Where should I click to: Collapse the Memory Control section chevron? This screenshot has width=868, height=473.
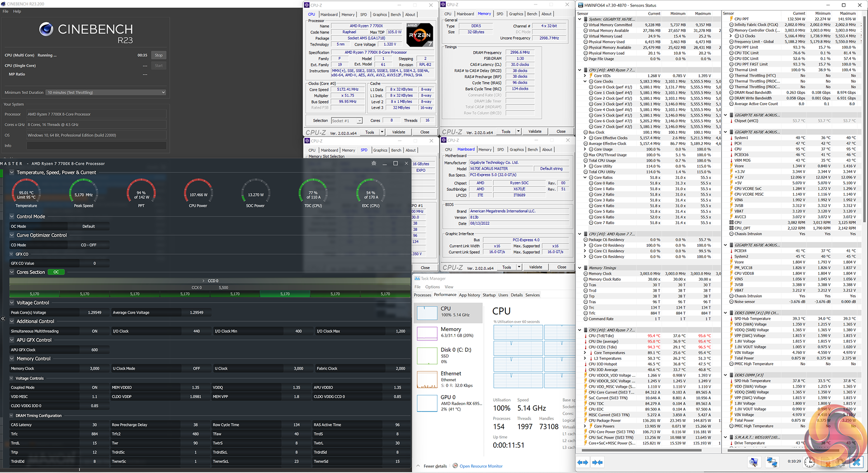tap(12, 359)
